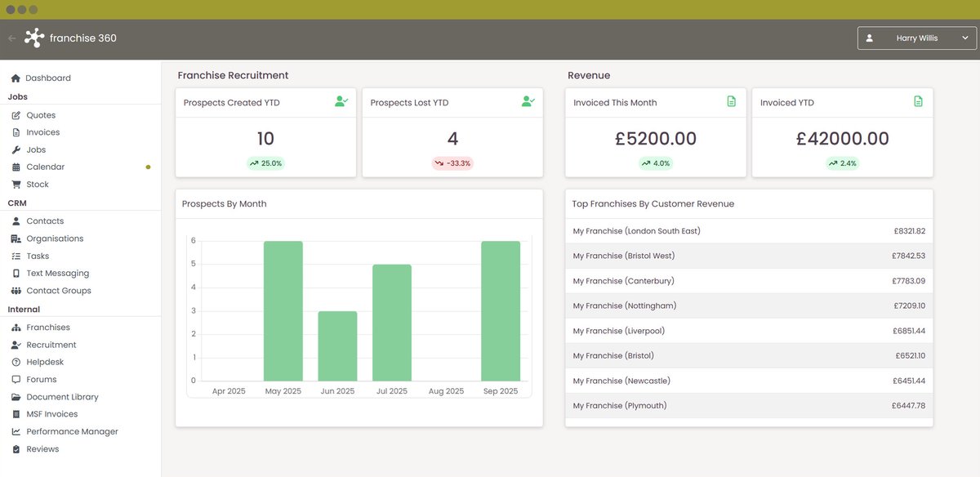Click the May 2025 bar in chart
The image size is (980, 477).
pyautogui.click(x=283, y=311)
